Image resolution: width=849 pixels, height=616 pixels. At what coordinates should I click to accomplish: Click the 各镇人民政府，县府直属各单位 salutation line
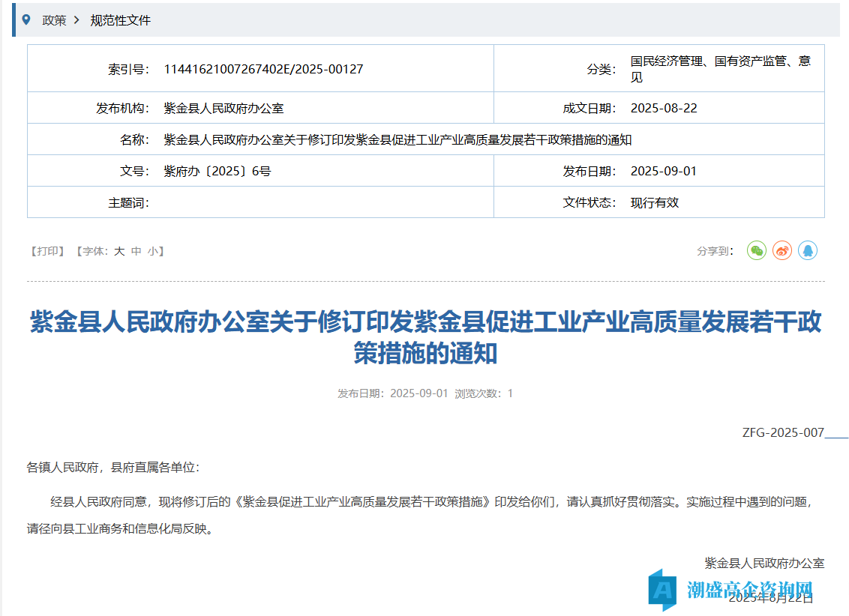[x=113, y=468]
